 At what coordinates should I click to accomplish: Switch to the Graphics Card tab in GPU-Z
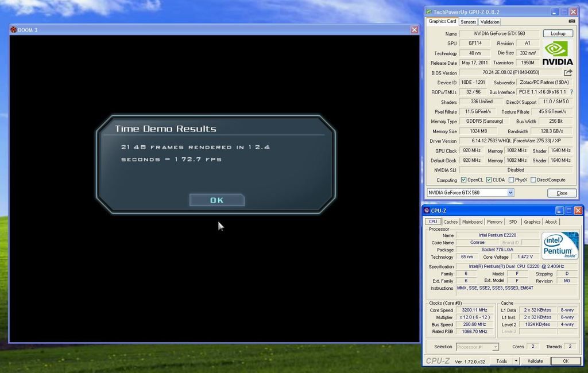point(443,21)
